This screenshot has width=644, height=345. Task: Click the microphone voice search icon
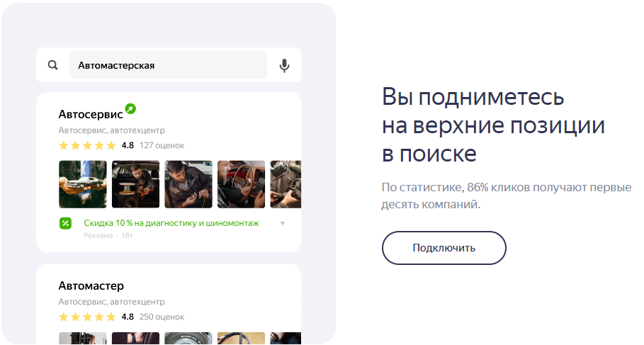click(284, 65)
